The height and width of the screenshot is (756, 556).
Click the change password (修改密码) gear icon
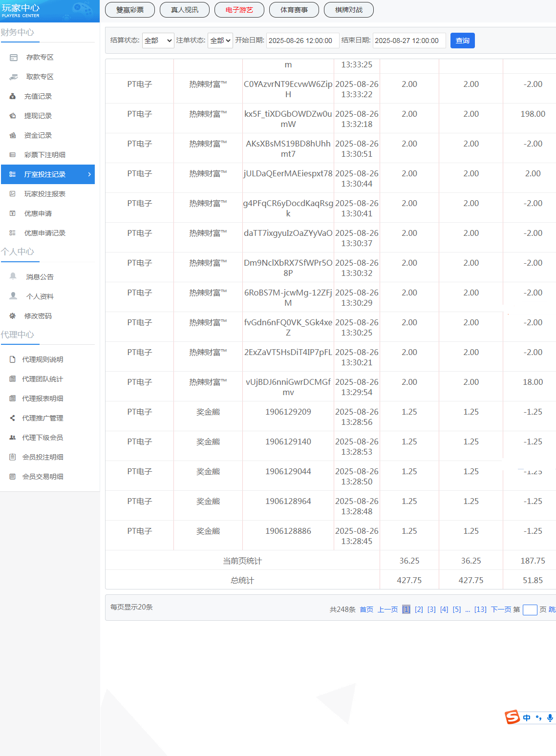tap(13, 316)
